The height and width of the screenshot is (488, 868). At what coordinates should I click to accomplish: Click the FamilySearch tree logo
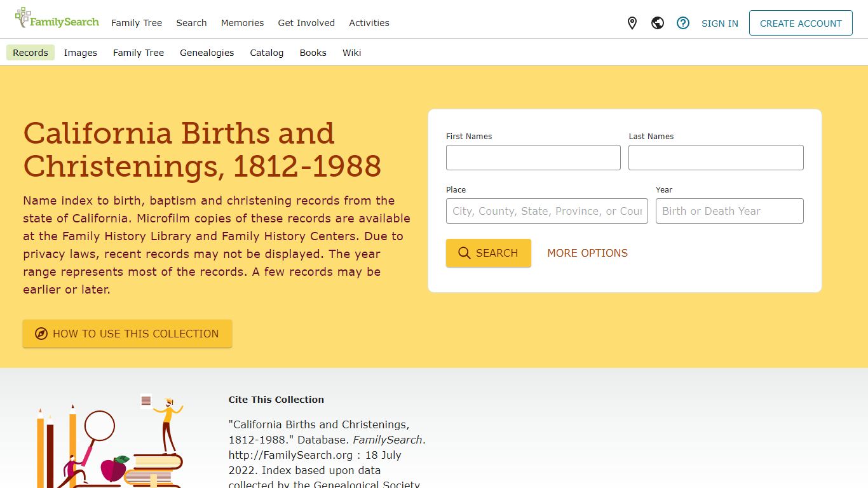[57, 18]
